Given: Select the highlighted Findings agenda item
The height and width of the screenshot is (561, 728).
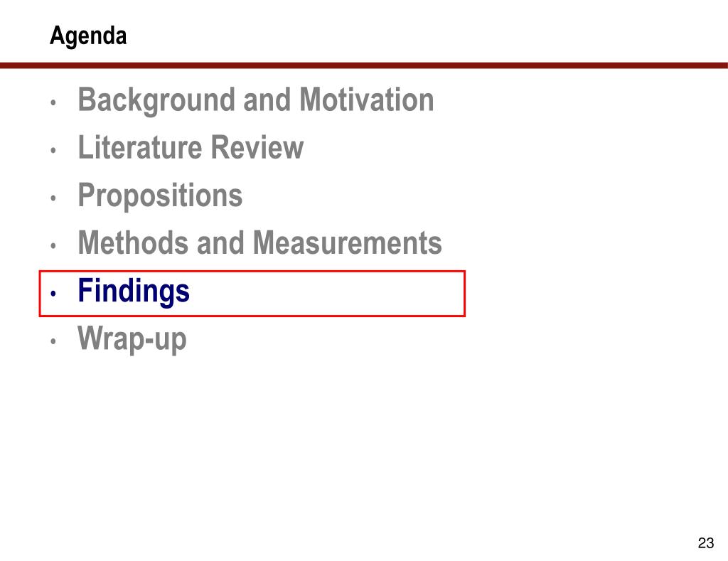Looking at the screenshot, I should (x=134, y=292).
